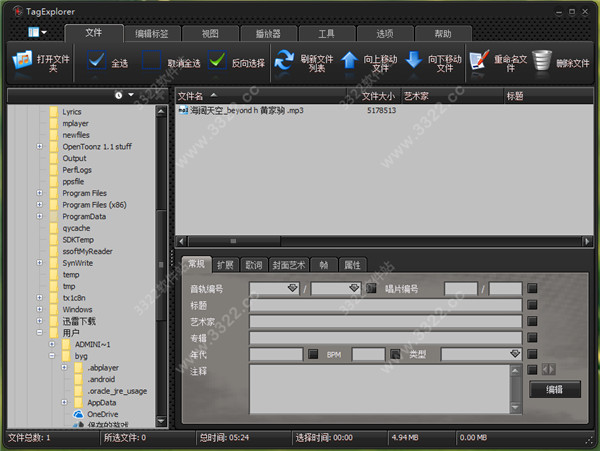
Task: Open the Lyrics (歌词) tab in the tag panel
Action: pyautogui.click(x=253, y=265)
